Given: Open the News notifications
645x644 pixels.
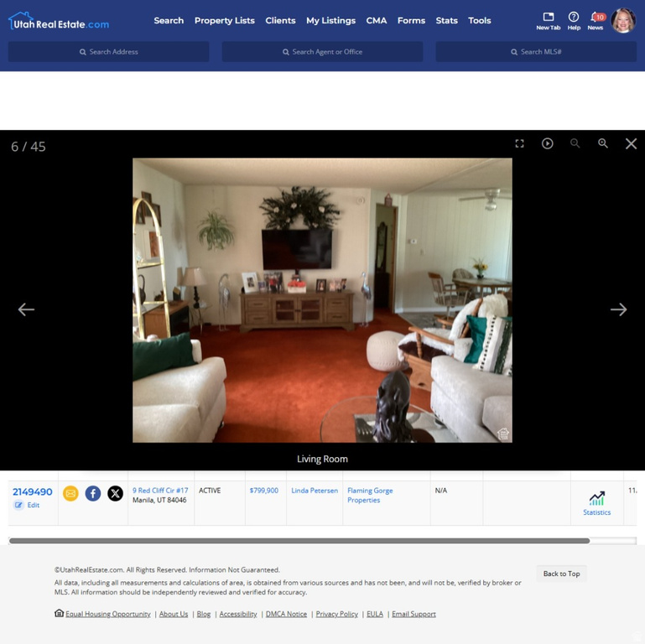Looking at the screenshot, I should (596, 20).
